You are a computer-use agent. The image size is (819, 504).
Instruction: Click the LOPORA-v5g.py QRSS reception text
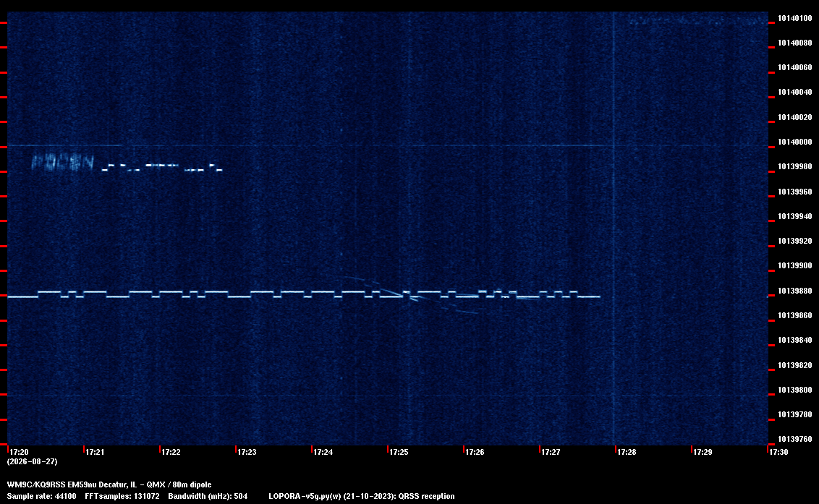click(362, 496)
